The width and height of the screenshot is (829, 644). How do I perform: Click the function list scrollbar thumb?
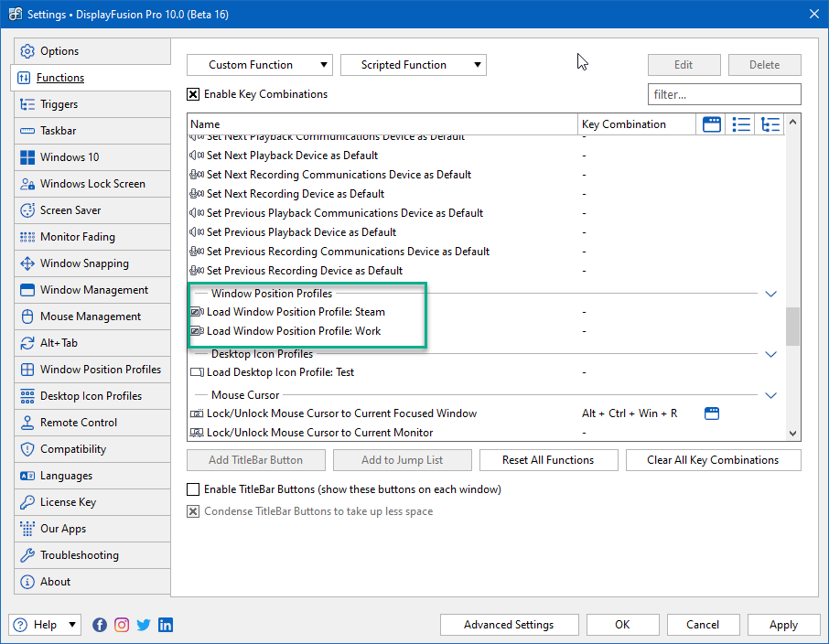pos(792,327)
